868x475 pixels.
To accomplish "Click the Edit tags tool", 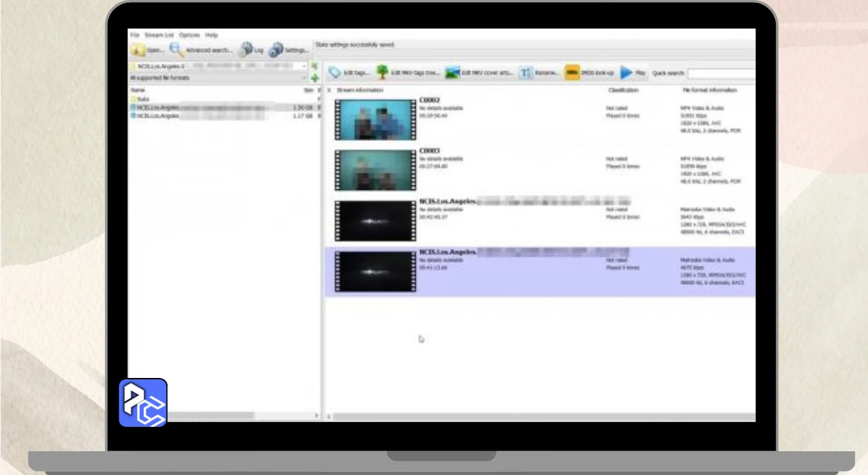I will click(349, 73).
